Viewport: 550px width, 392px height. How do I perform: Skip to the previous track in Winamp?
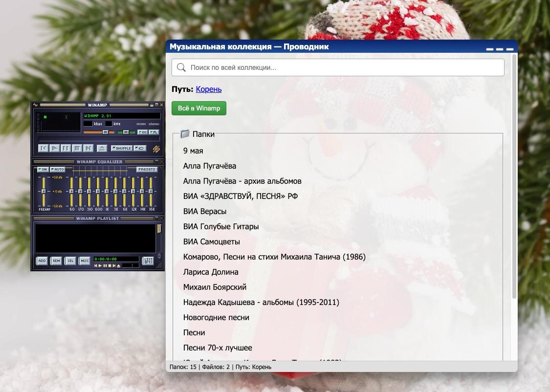[x=44, y=148]
